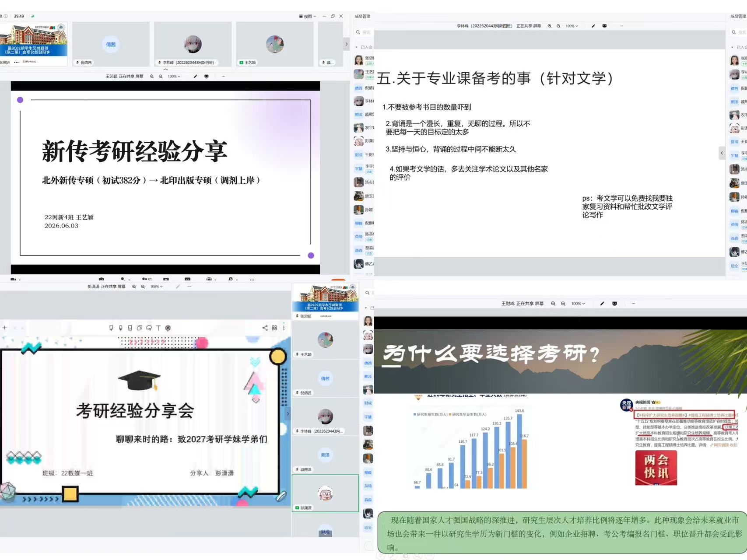Viewport: 747px width, 560px height.
Task: Select 王艺颖's video tile in top strip
Action: (275, 44)
